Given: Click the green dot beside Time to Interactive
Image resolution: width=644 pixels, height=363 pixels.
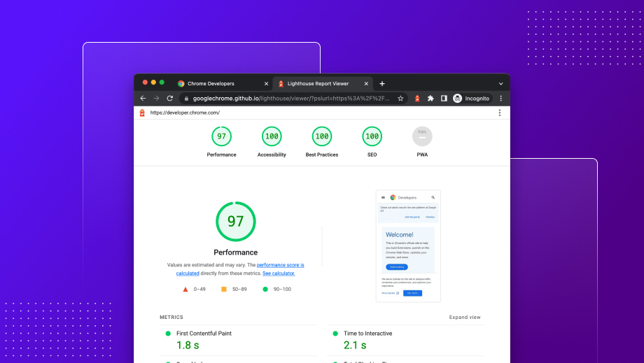Looking at the screenshot, I should (335, 334).
